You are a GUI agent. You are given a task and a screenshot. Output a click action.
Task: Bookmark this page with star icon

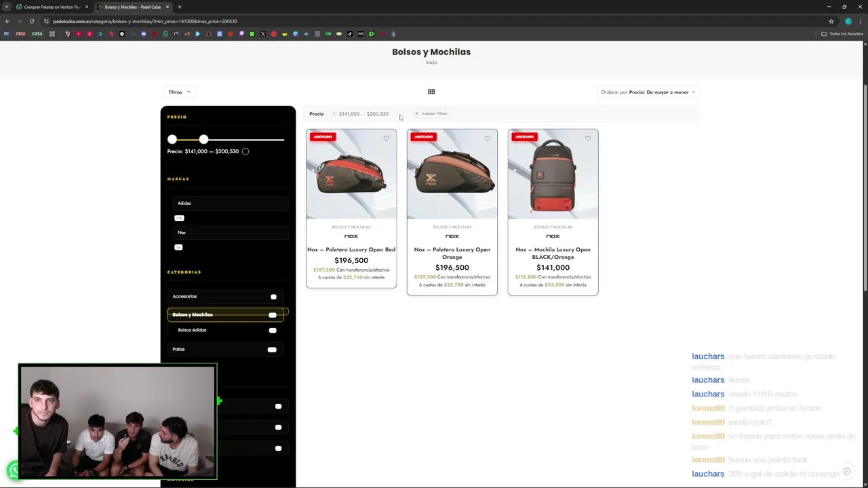(x=831, y=21)
